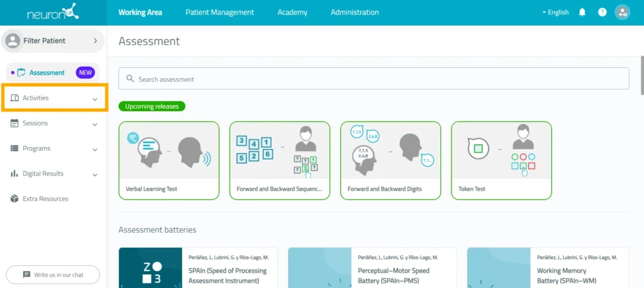Click the search magnifier icon

click(130, 79)
